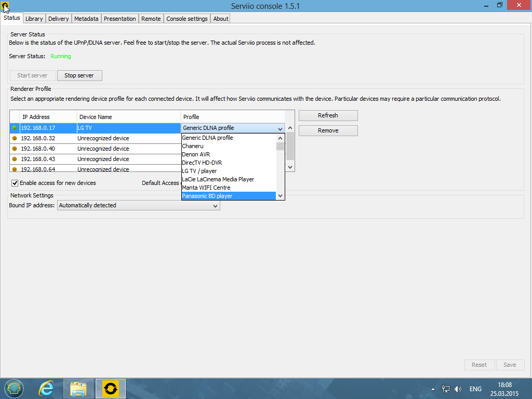The height and width of the screenshot is (399, 532).
Task: Open the Windows Start button
Action: pyautogui.click(x=14, y=388)
